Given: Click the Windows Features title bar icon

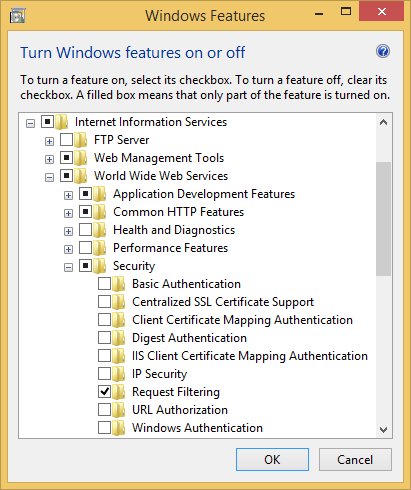Looking at the screenshot, I should pos(17,16).
